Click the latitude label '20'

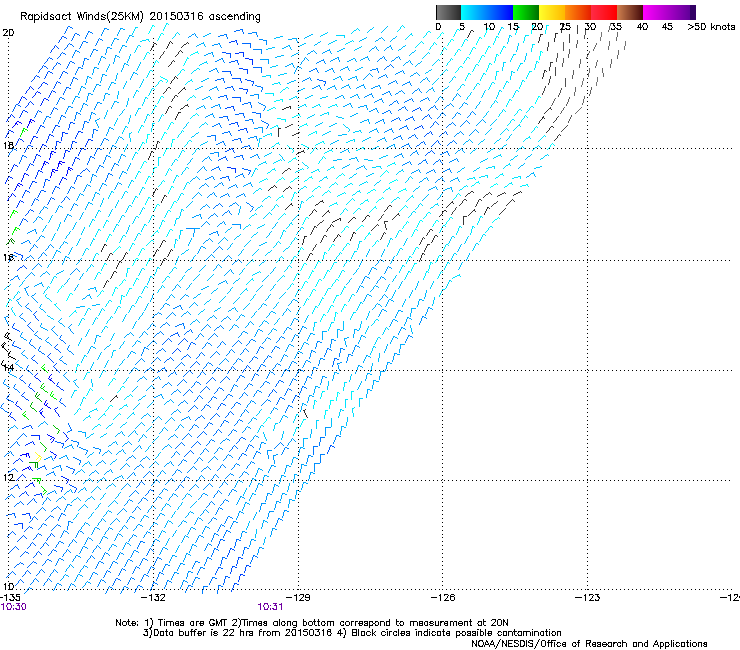[8, 33]
